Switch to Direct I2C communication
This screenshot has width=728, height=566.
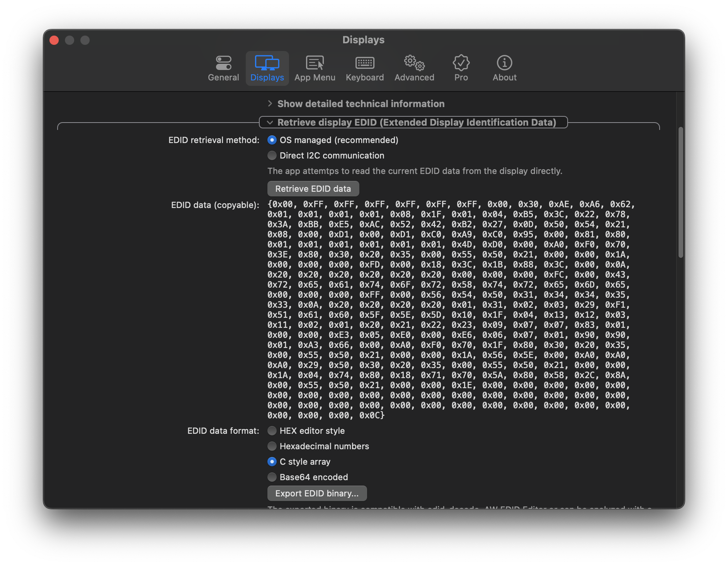(272, 155)
